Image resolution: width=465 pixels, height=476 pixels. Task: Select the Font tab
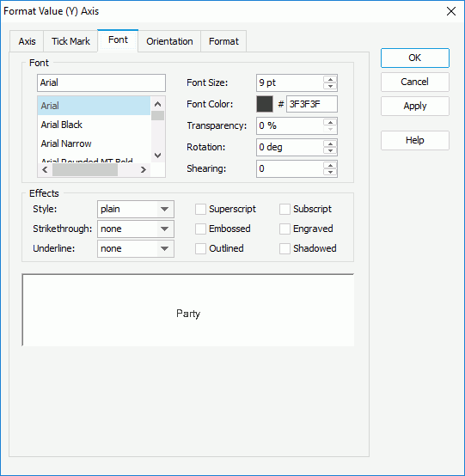click(118, 40)
